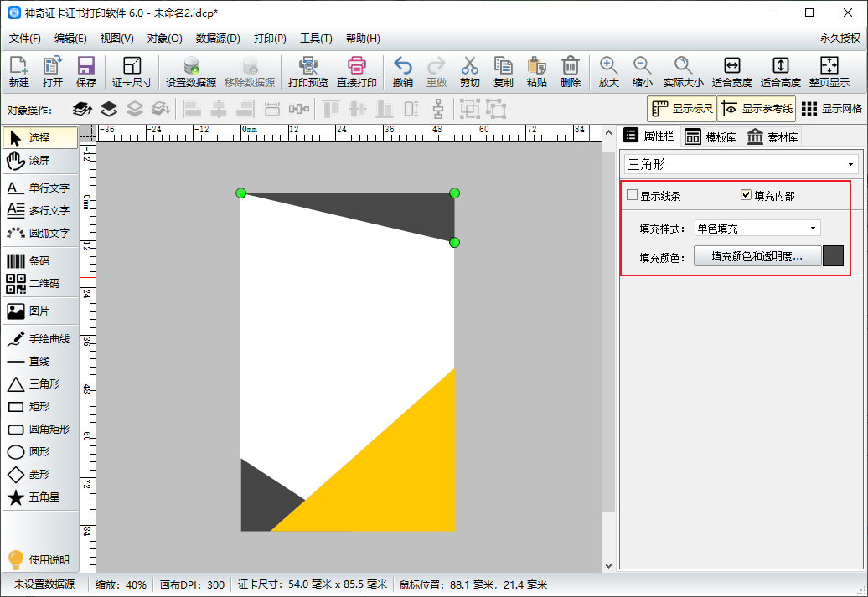868x597 pixels.
Task: Move object up one layer icon
Action: (109, 109)
